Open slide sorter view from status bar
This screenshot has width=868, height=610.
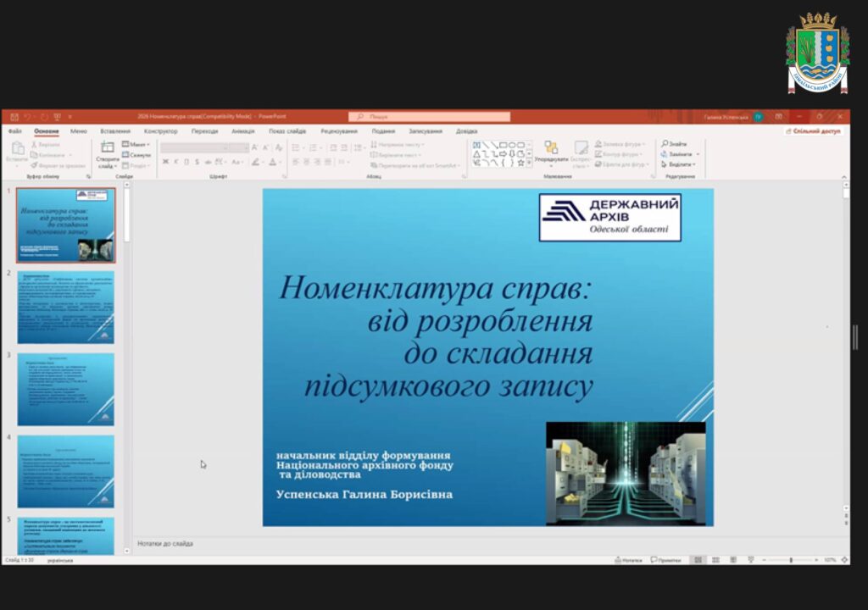(x=714, y=560)
